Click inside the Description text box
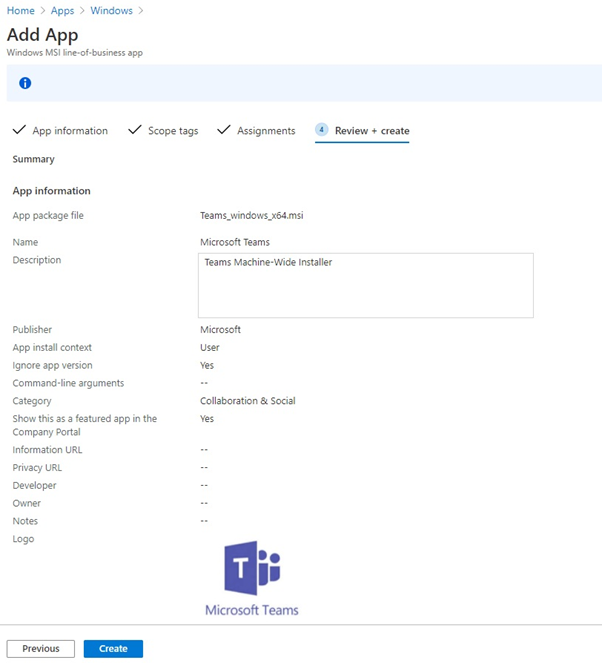Screen dimensions: 602x663 point(366,285)
